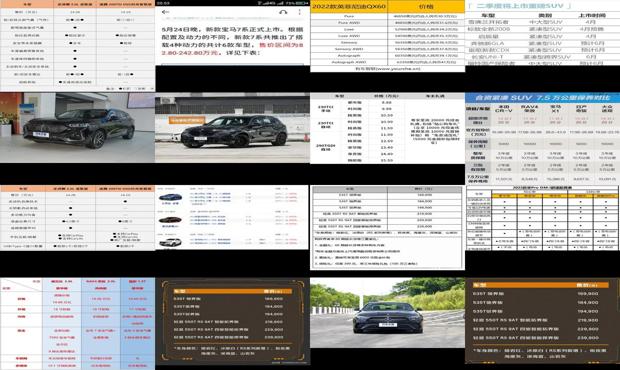Select the '239,900' price in bottom-right list

tap(588, 338)
